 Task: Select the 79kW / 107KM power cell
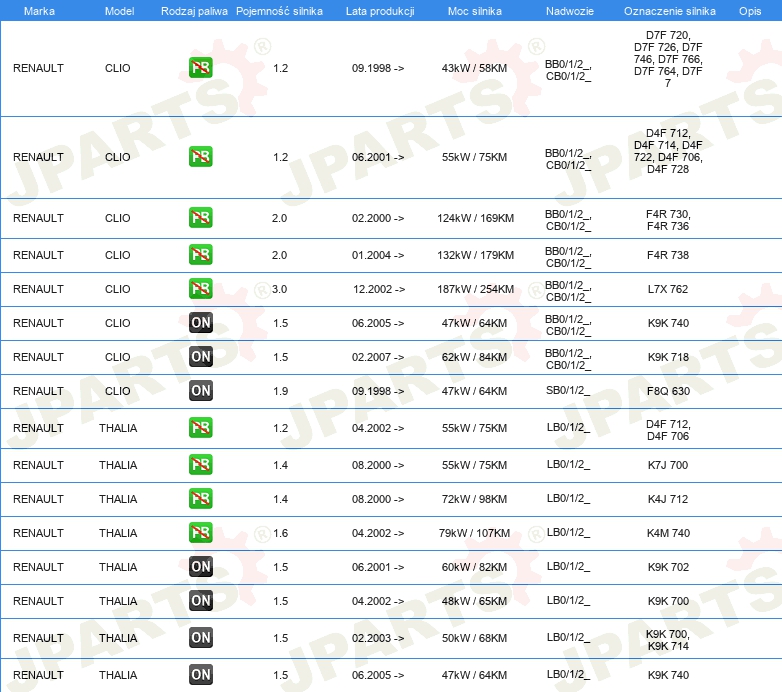point(474,533)
